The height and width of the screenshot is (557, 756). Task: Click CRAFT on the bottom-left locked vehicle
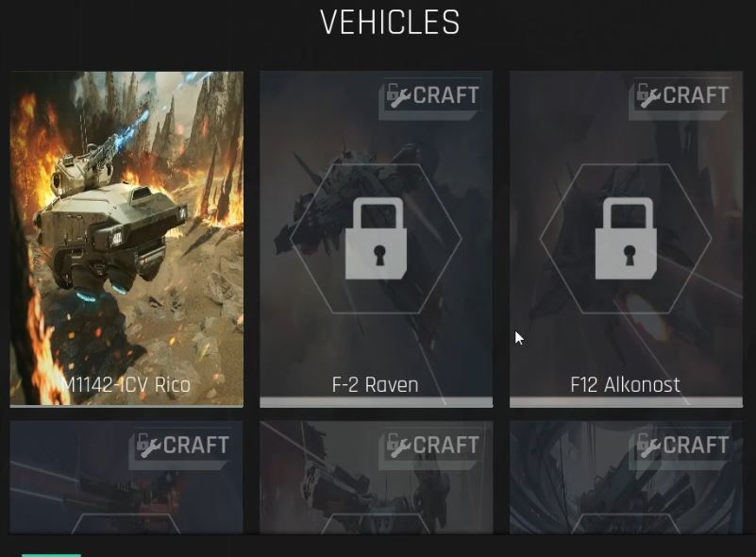(x=195, y=445)
